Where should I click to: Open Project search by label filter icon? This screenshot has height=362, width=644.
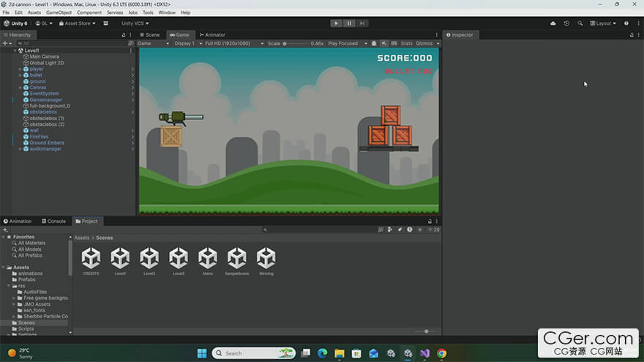click(x=400, y=230)
